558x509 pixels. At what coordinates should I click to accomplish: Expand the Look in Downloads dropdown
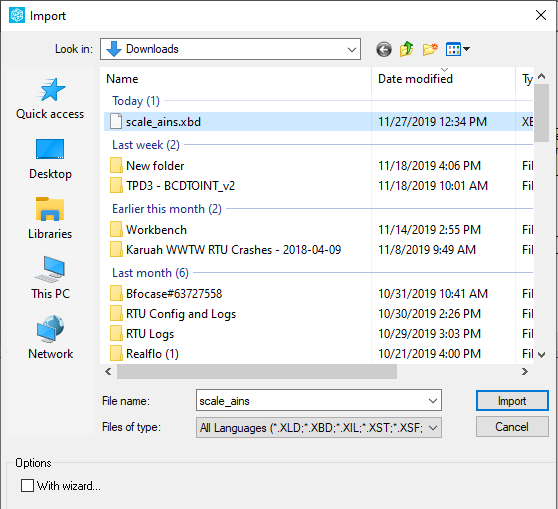click(x=230, y=49)
